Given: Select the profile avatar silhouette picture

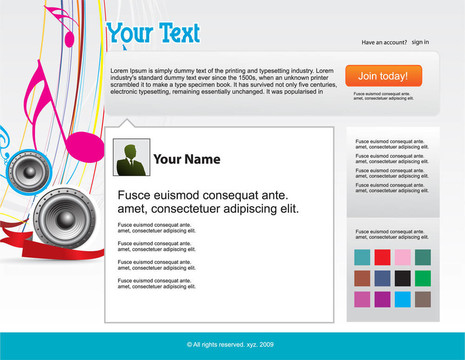Looking at the screenshot, I should point(132,157).
